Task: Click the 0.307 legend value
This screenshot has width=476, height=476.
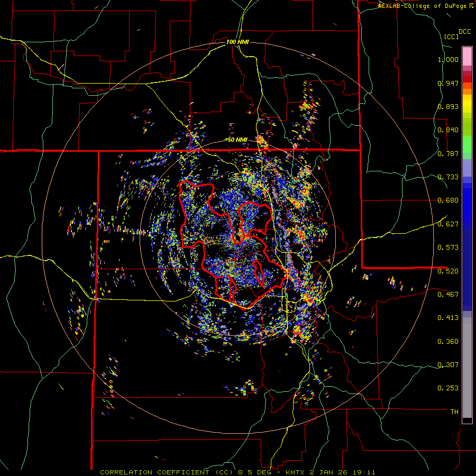Action: click(448, 365)
